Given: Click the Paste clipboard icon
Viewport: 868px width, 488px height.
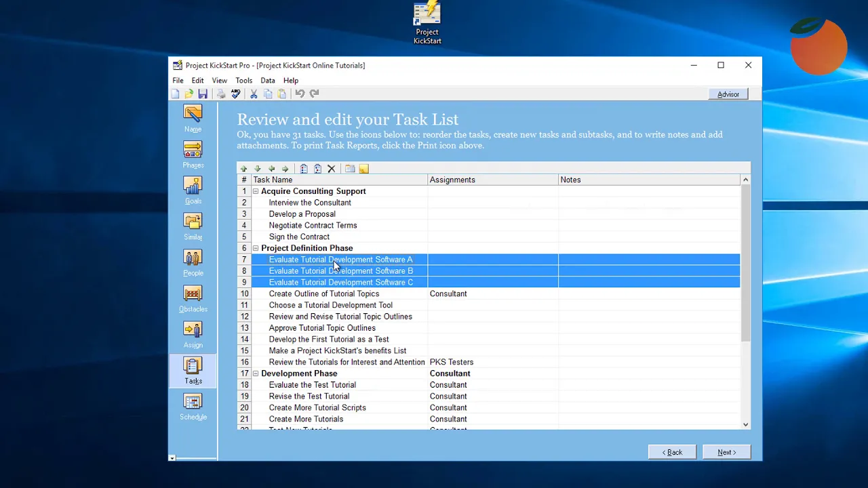Looking at the screenshot, I should pyautogui.click(x=282, y=94).
